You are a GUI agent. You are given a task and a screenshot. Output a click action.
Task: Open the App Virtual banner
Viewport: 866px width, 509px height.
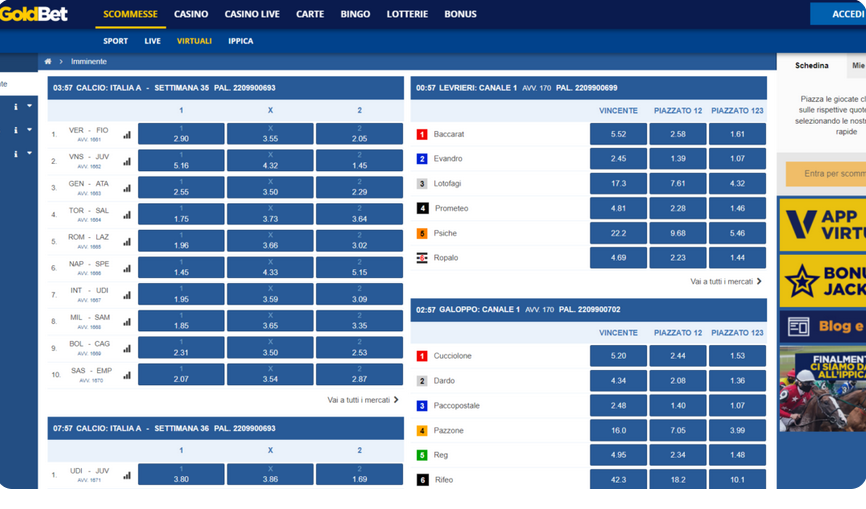pyautogui.click(x=822, y=225)
